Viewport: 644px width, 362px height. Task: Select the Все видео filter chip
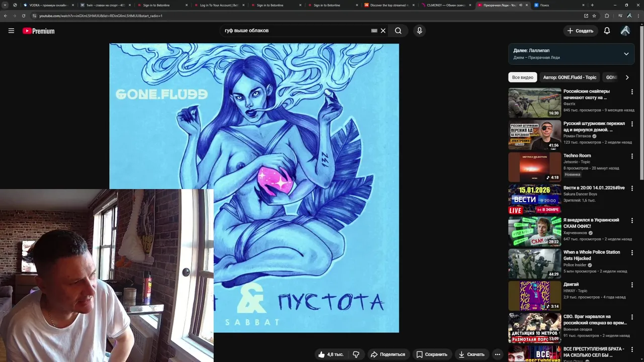click(522, 77)
